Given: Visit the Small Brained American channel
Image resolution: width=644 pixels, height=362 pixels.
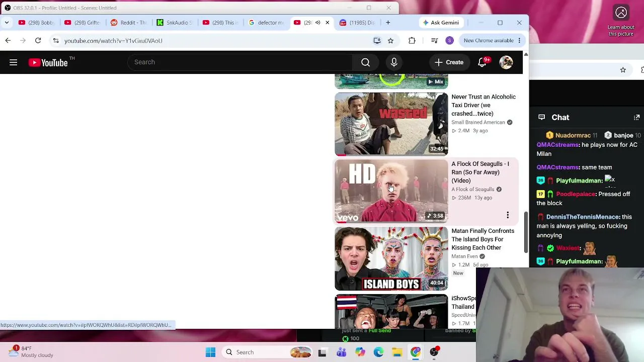Looking at the screenshot, I should [x=478, y=122].
